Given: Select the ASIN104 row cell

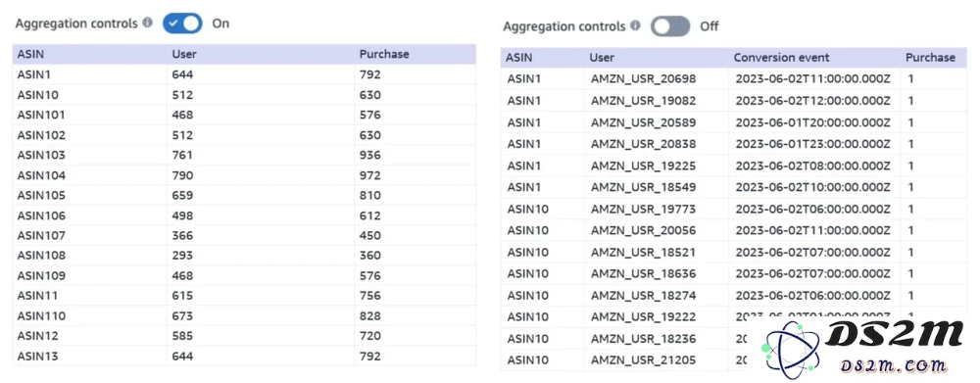Looking at the screenshot, I should point(41,175).
